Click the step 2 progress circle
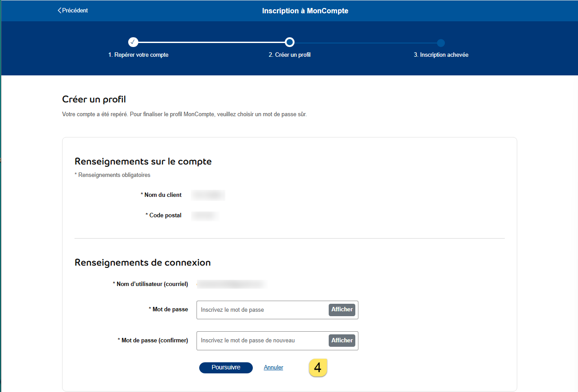This screenshot has width=578, height=392. point(289,42)
